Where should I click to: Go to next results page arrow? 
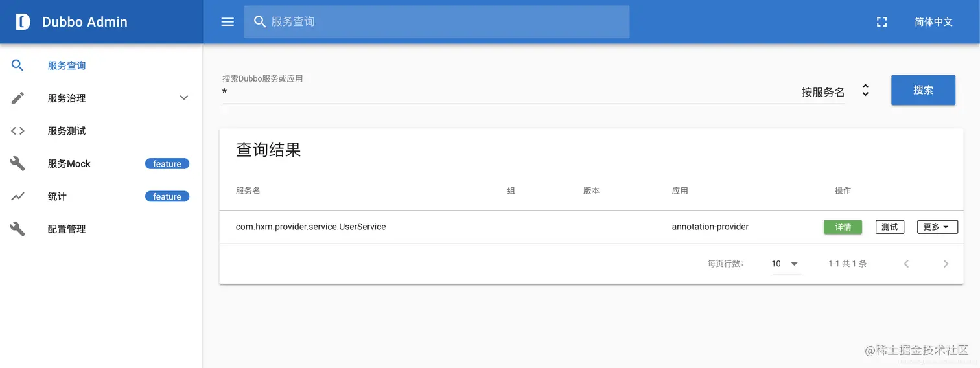(946, 264)
